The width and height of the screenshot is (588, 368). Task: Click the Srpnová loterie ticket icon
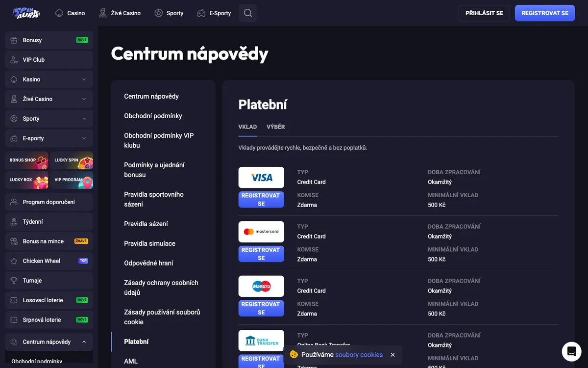(x=14, y=320)
